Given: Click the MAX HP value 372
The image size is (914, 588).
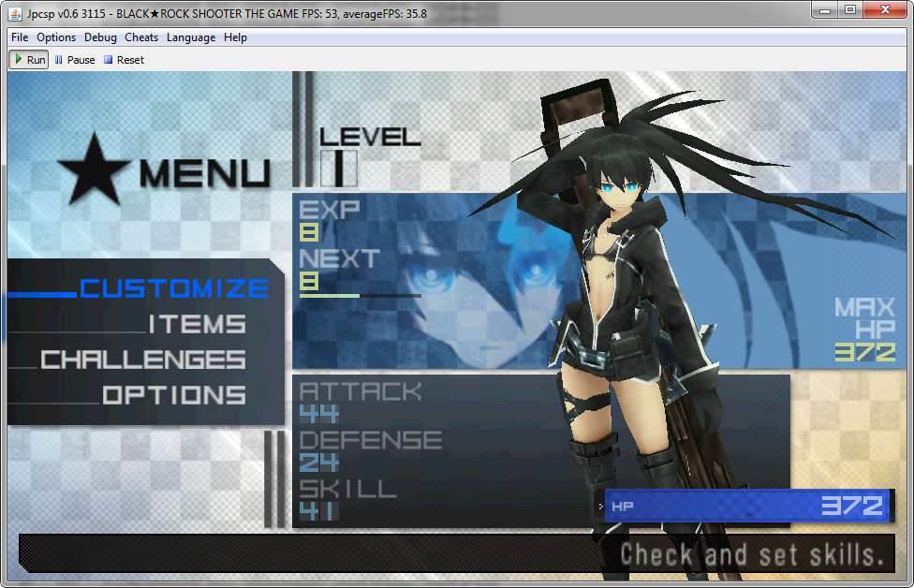Looking at the screenshot, I should [x=865, y=352].
